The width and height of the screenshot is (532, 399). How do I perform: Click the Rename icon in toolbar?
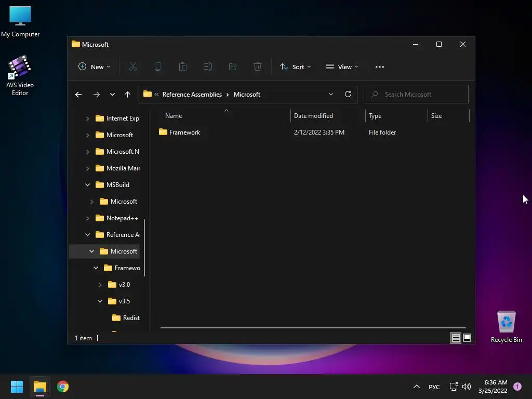tap(208, 67)
